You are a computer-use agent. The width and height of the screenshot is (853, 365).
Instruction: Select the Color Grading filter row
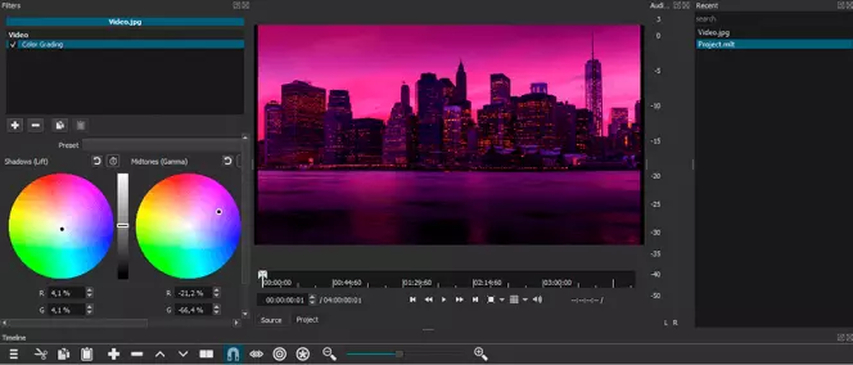[125, 45]
